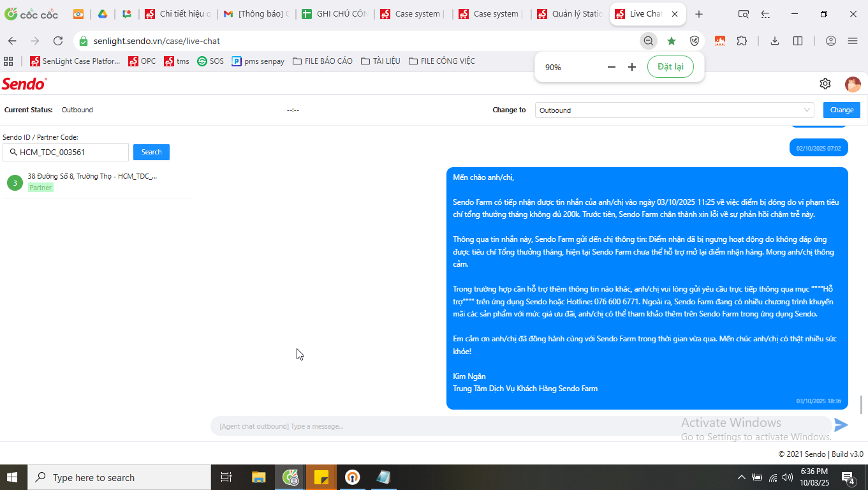Click the orange extension icon in toolbar

720,41
